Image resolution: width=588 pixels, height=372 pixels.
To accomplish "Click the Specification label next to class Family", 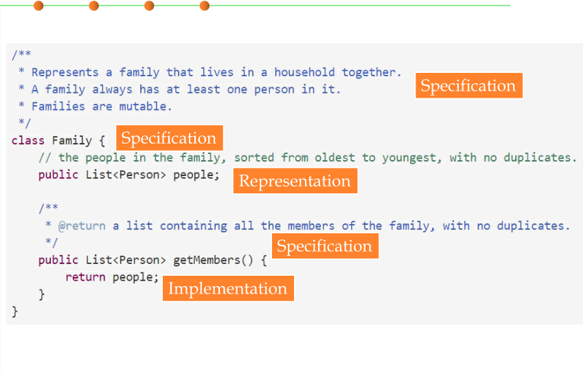I will pos(170,138).
